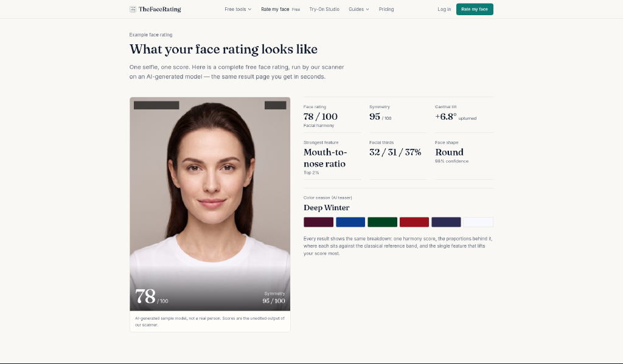Open the Try-On Studio page
Viewport: 623px width, 364px height.
(324, 9)
